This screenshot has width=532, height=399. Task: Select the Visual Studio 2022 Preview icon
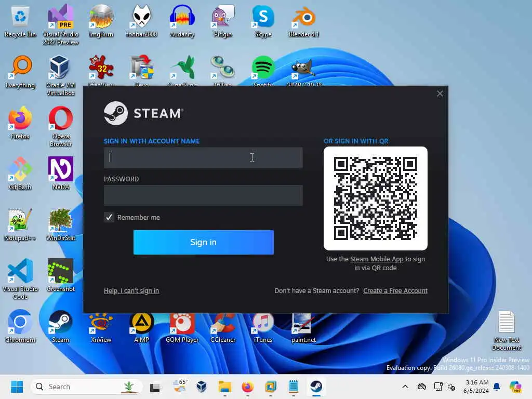point(61,24)
